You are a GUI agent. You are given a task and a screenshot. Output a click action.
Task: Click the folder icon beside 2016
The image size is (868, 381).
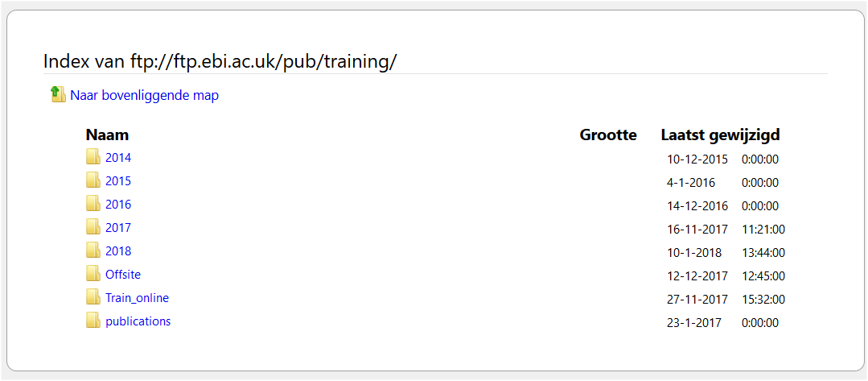coord(93,204)
